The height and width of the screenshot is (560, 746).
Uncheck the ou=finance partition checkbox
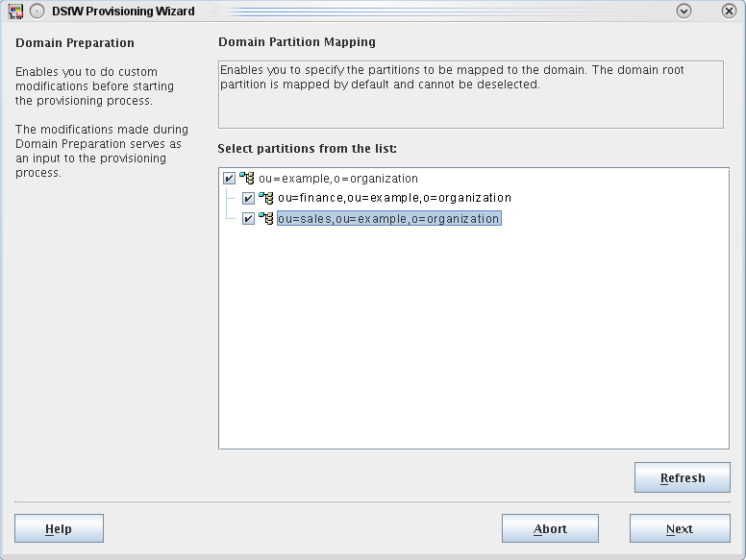click(248, 199)
